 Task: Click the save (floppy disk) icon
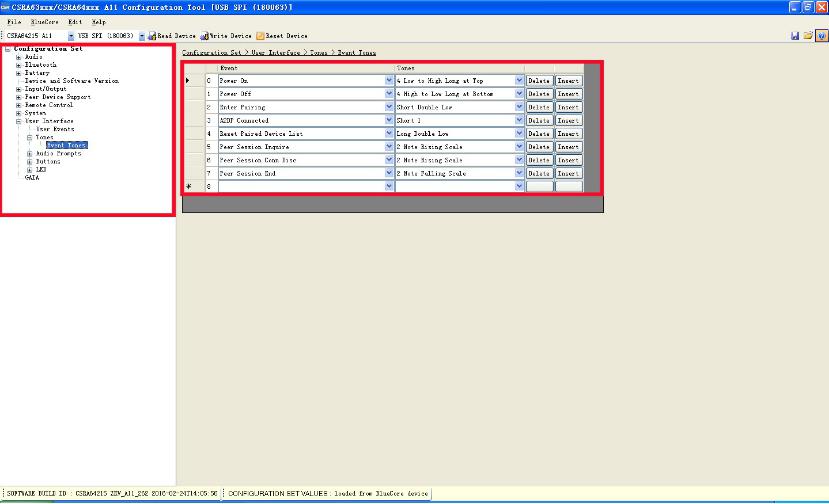tap(795, 35)
